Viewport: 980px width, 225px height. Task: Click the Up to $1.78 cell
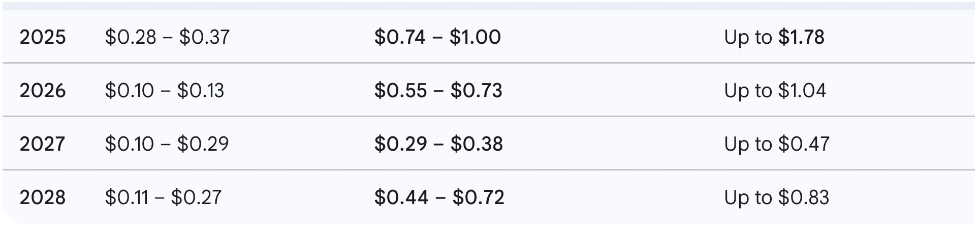tap(774, 37)
